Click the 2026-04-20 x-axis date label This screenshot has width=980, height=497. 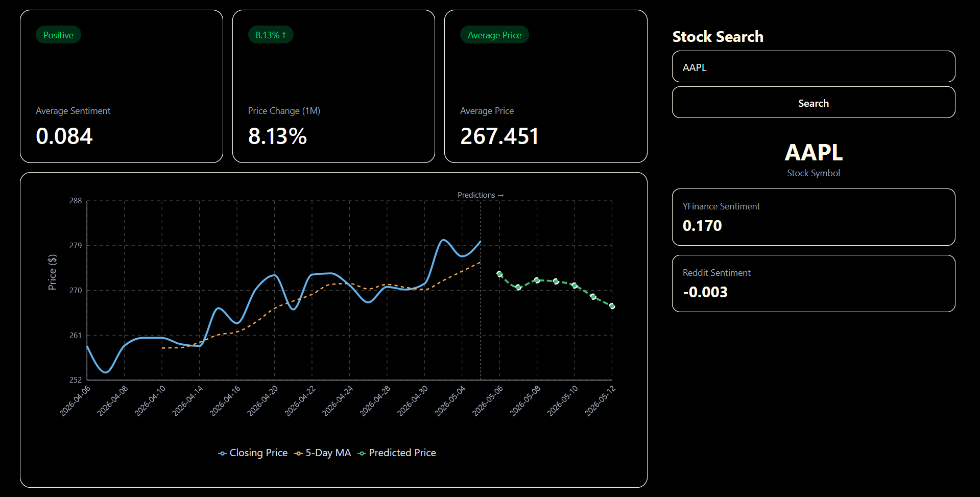point(263,400)
